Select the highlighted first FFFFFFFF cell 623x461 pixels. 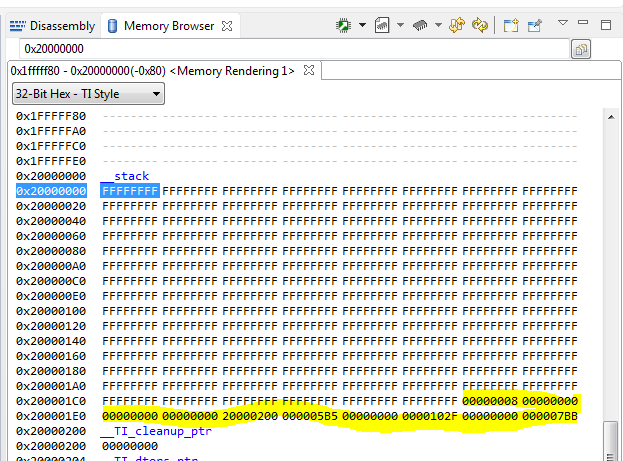click(x=130, y=191)
